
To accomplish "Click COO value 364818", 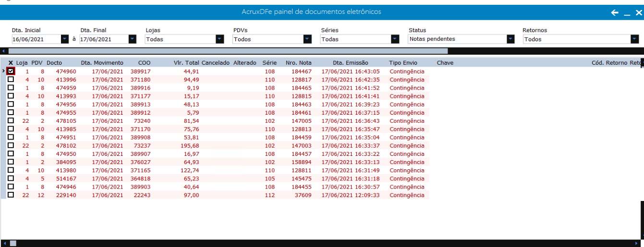I will point(141,179).
